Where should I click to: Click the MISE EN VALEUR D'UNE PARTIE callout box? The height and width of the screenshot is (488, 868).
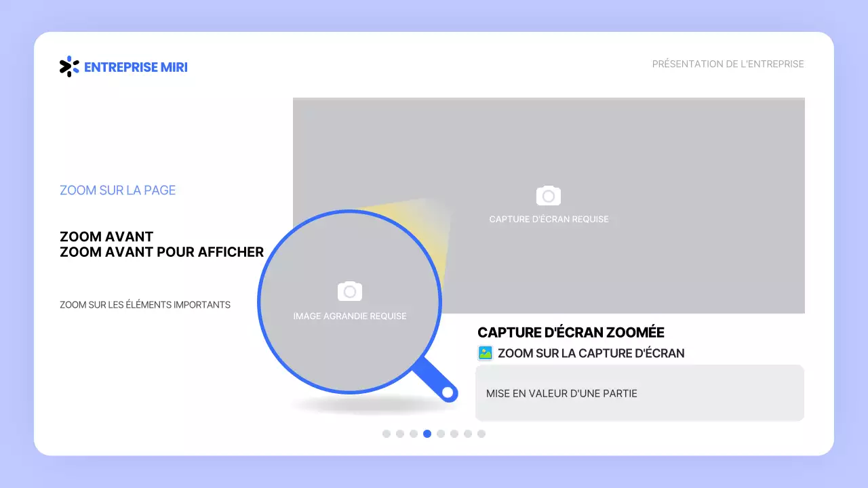(639, 392)
